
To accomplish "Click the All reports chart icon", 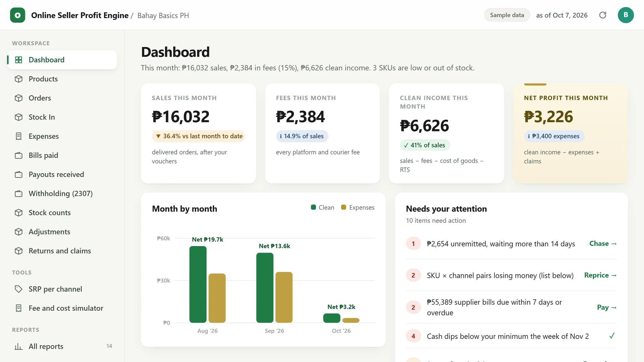I will coord(19,346).
